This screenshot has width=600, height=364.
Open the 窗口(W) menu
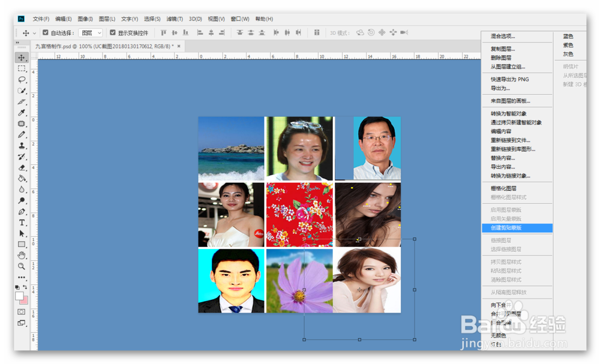(x=240, y=19)
